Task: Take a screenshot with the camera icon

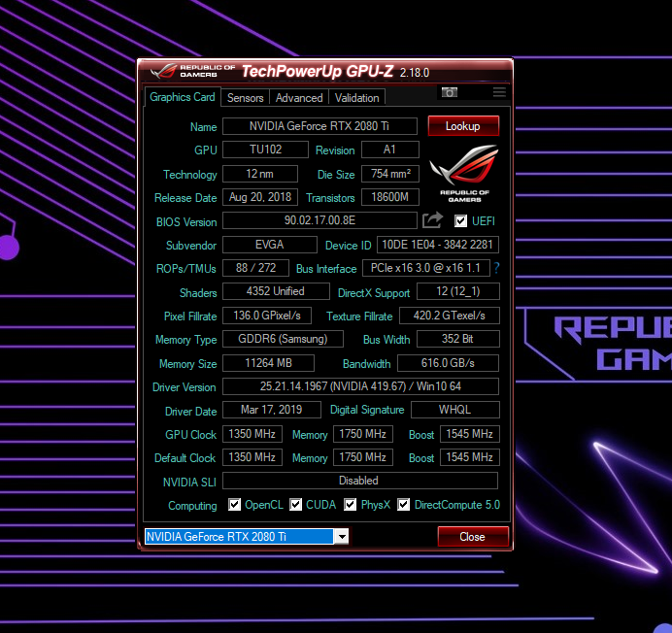Action: point(450,92)
